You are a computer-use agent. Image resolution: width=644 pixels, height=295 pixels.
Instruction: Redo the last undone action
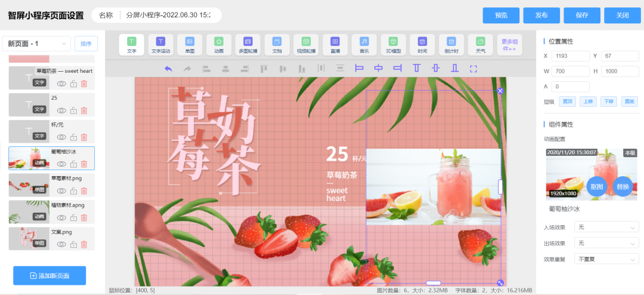coord(187,68)
